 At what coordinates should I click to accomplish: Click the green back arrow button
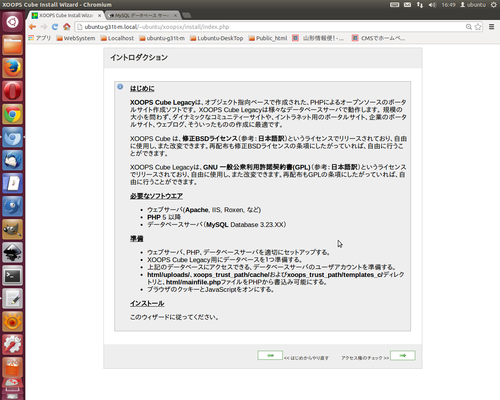[270, 355]
